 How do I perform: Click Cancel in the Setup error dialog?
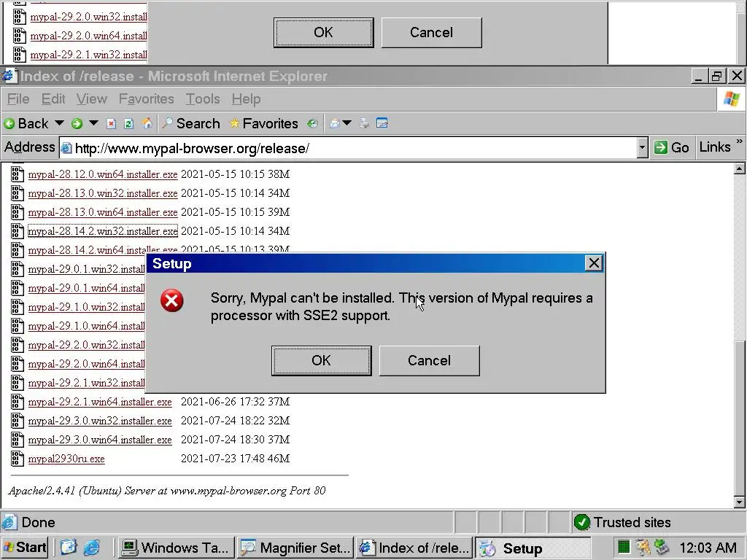pos(429,360)
